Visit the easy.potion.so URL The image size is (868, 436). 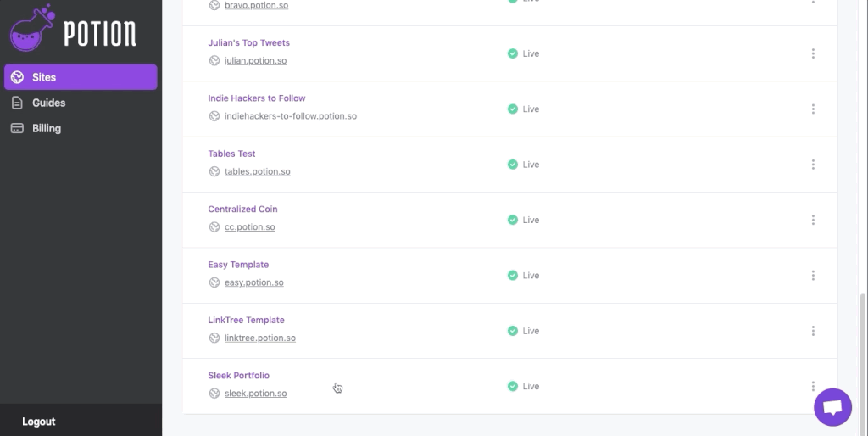pos(253,282)
